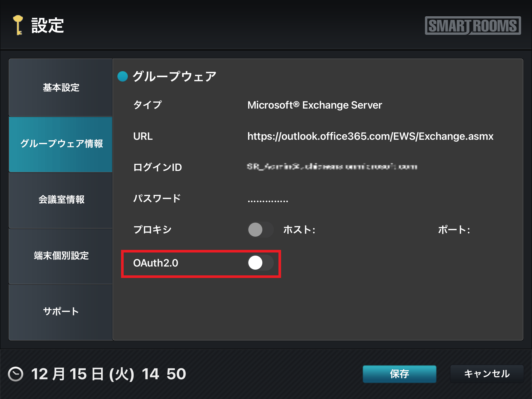Click the ログインID field value
The height and width of the screenshot is (399, 532).
(x=332, y=167)
